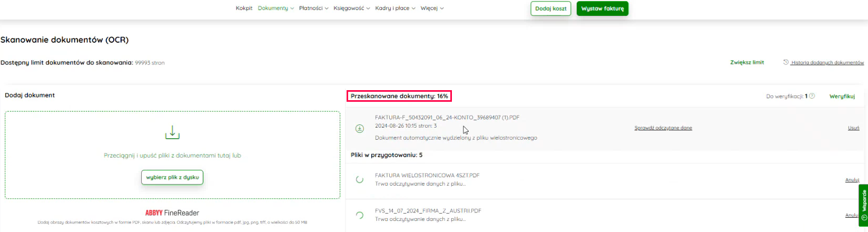This screenshot has height=232, width=868.
Task: Open the Zwiększ limit link
Action: coord(747,62)
